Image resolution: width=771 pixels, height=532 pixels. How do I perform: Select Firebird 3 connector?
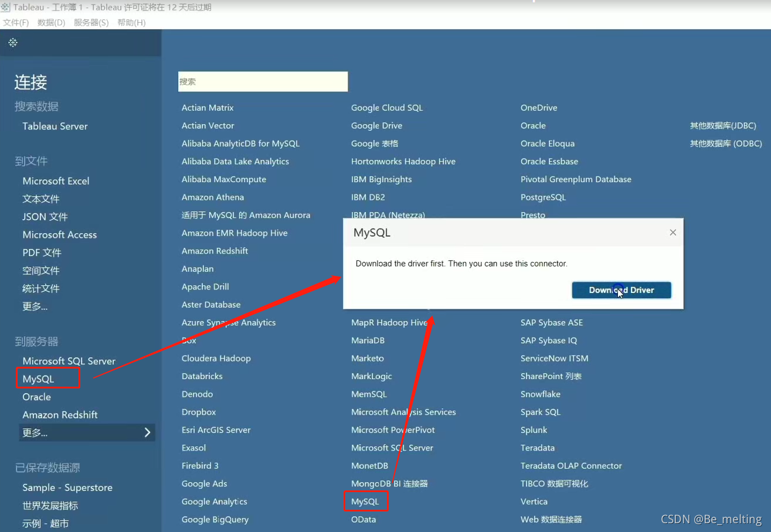tap(200, 466)
